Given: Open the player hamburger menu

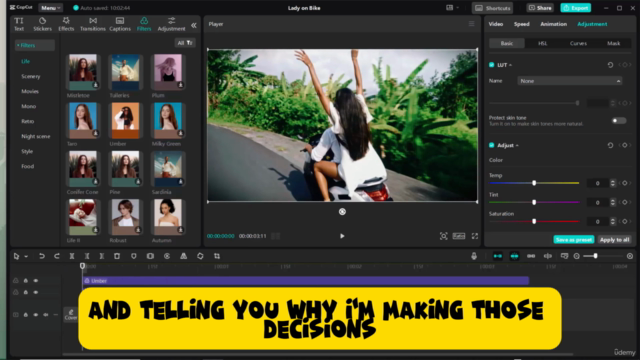Looking at the screenshot, I should [471, 24].
